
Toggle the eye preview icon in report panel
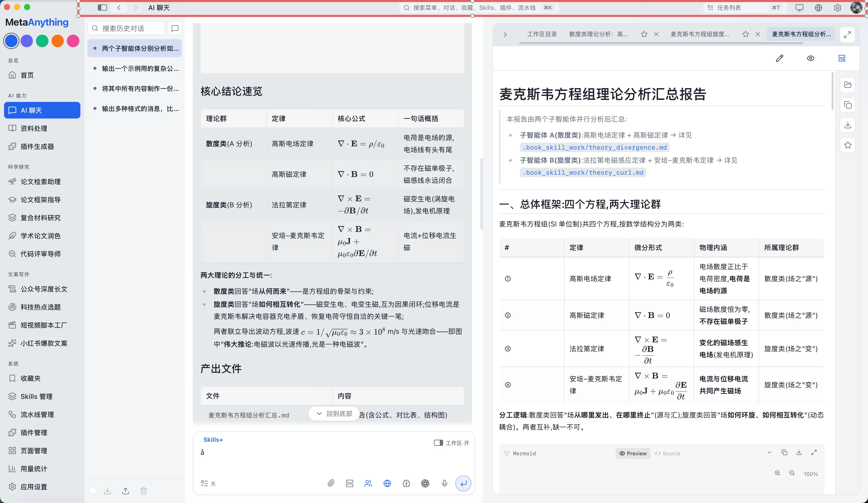click(x=811, y=58)
